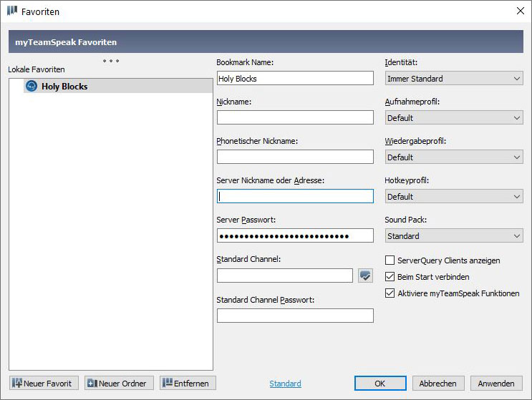Confirm with the OK button
Image resolution: width=532 pixels, height=400 pixels.
tap(380, 384)
